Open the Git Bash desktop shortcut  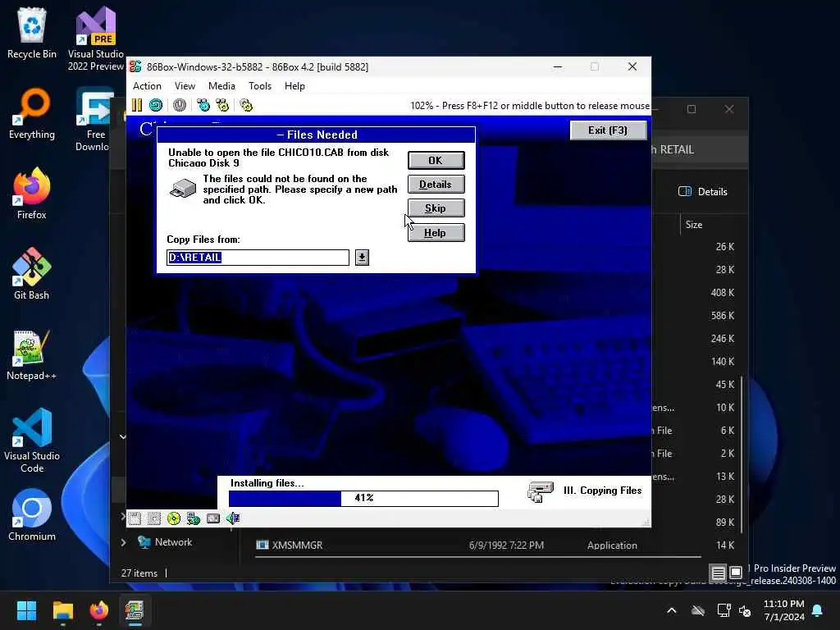[x=32, y=274]
